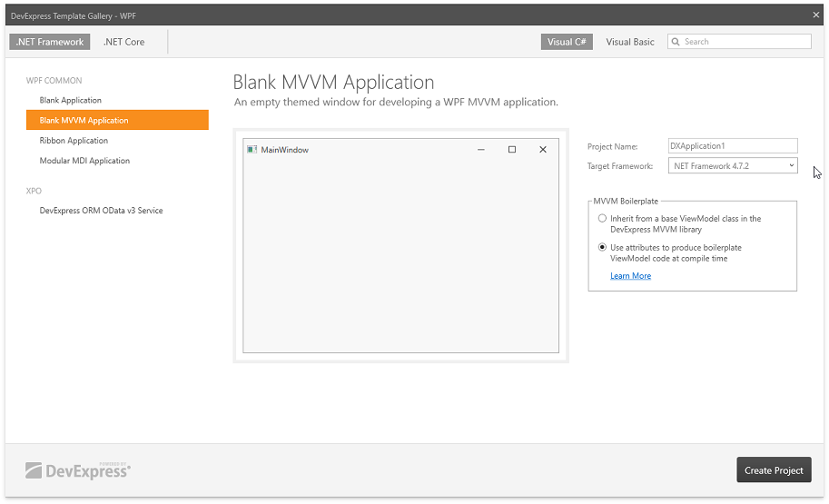Click the search magnifier icon
The width and height of the screenshot is (829, 504).
point(676,42)
